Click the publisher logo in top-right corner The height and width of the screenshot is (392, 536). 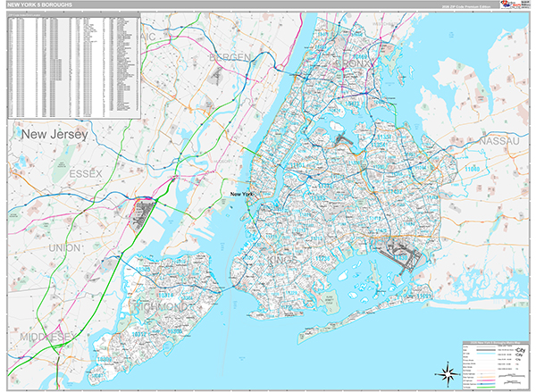tap(514, 4)
